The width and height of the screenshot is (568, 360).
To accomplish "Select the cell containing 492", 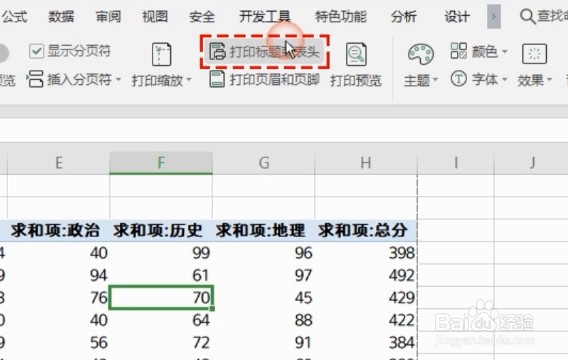I will pos(366,275).
